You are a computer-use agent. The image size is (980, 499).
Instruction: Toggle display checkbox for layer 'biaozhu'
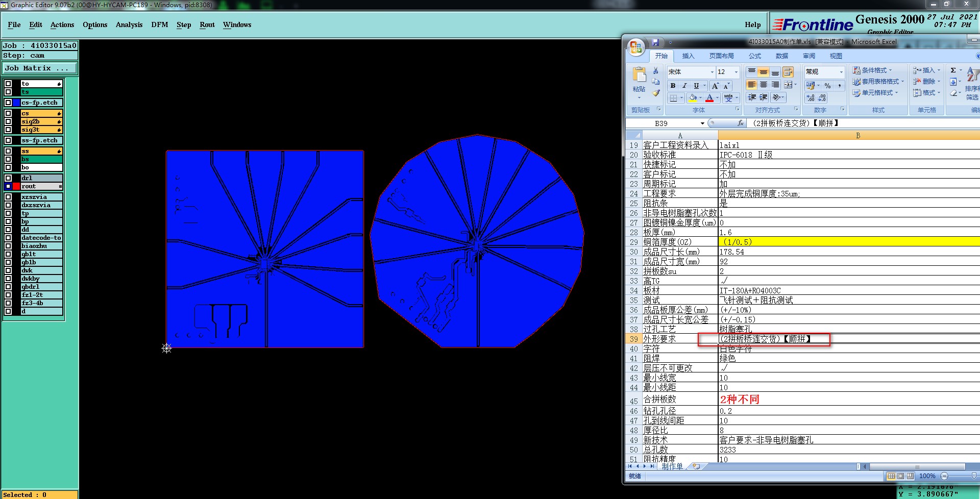(x=8, y=246)
